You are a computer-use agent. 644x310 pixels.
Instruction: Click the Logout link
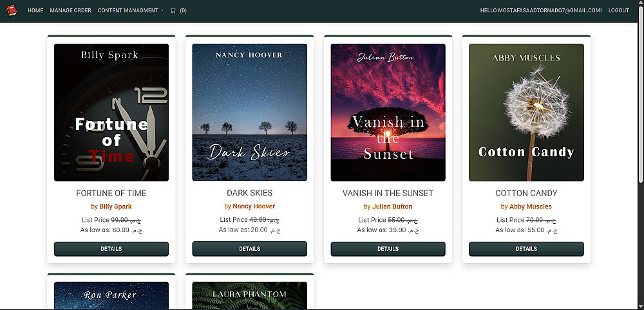618,11
